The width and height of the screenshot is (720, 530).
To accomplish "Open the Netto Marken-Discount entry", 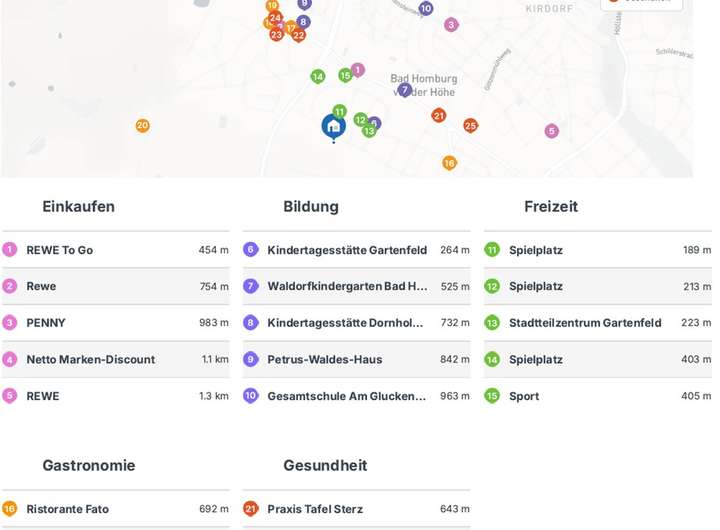I will point(116,359).
